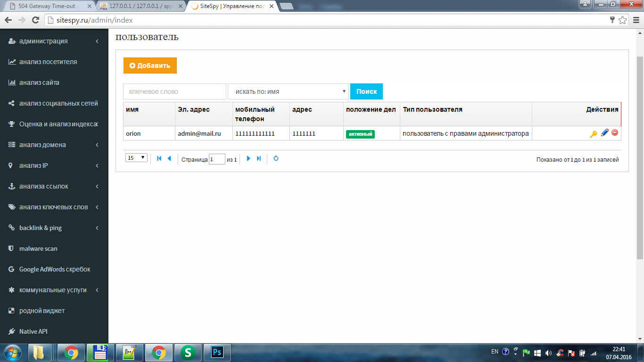Open the rows-per-page dropdown showing 15
The height and width of the screenshot is (362, 644).
tap(137, 158)
